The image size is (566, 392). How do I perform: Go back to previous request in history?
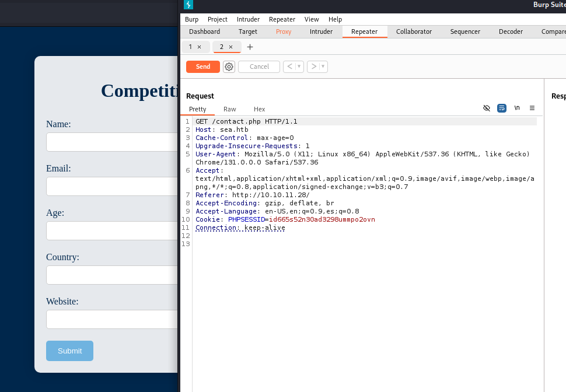289,66
